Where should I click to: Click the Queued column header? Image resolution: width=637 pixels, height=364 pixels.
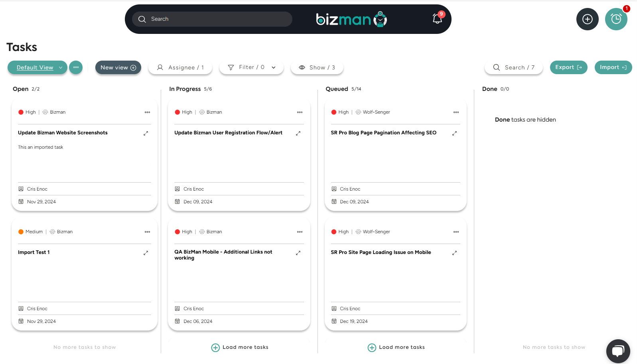[337, 89]
